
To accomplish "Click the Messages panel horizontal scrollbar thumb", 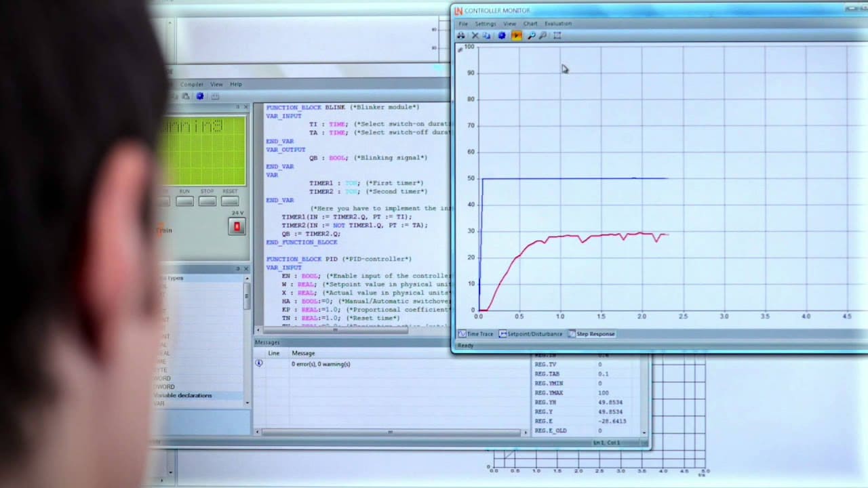I will click(390, 432).
